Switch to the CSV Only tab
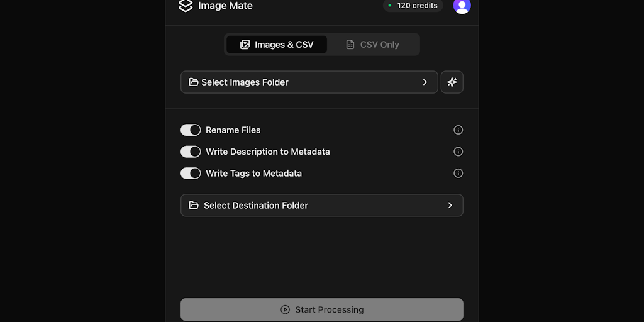644x322 pixels. [x=373, y=45]
